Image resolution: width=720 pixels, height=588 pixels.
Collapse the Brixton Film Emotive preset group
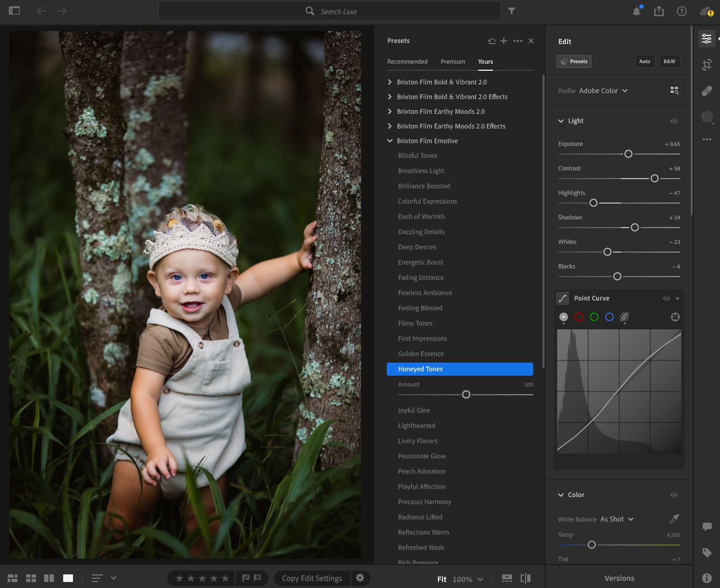pyautogui.click(x=389, y=140)
